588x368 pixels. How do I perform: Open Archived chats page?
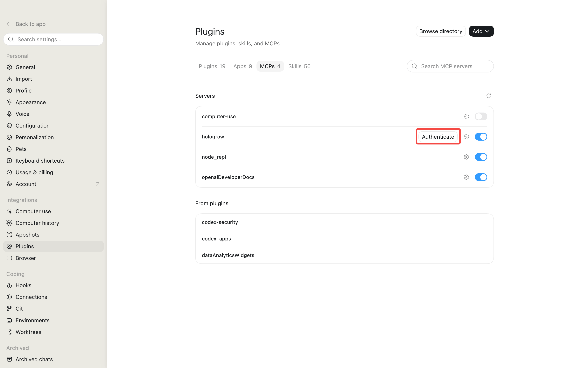pyautogui.click(x=53, y=359)
